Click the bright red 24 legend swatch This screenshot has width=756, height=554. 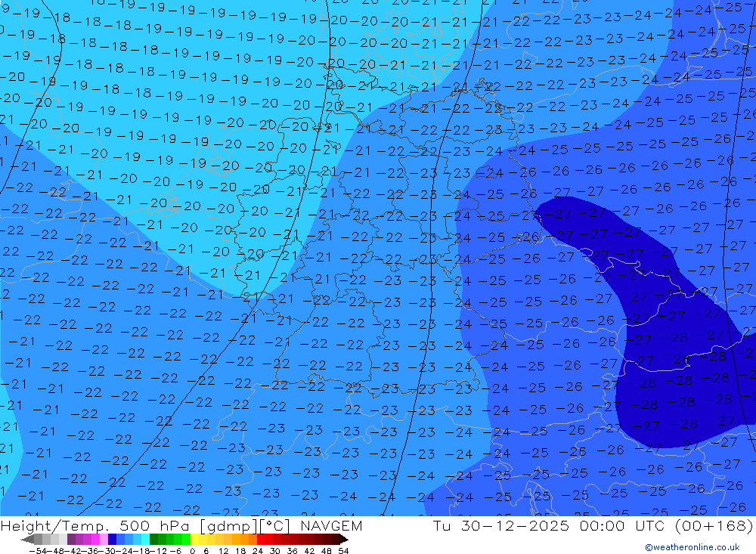coord(261,539)
